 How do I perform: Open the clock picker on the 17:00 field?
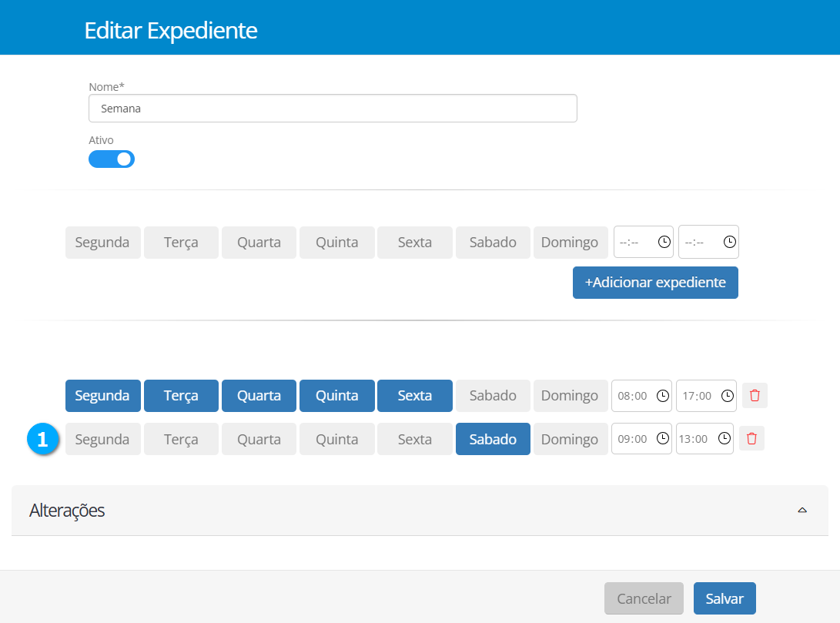click(x=727, y=395)
